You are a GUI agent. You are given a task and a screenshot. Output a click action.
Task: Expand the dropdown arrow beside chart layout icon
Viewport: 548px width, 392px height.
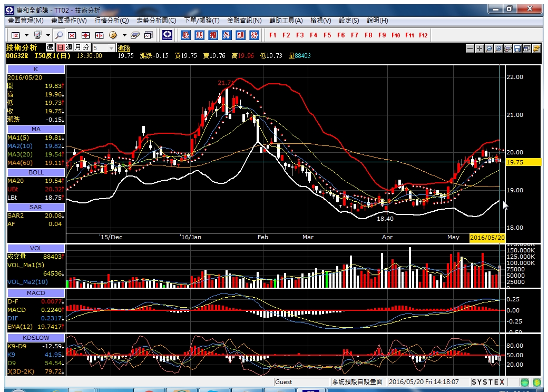coord(26,35)
